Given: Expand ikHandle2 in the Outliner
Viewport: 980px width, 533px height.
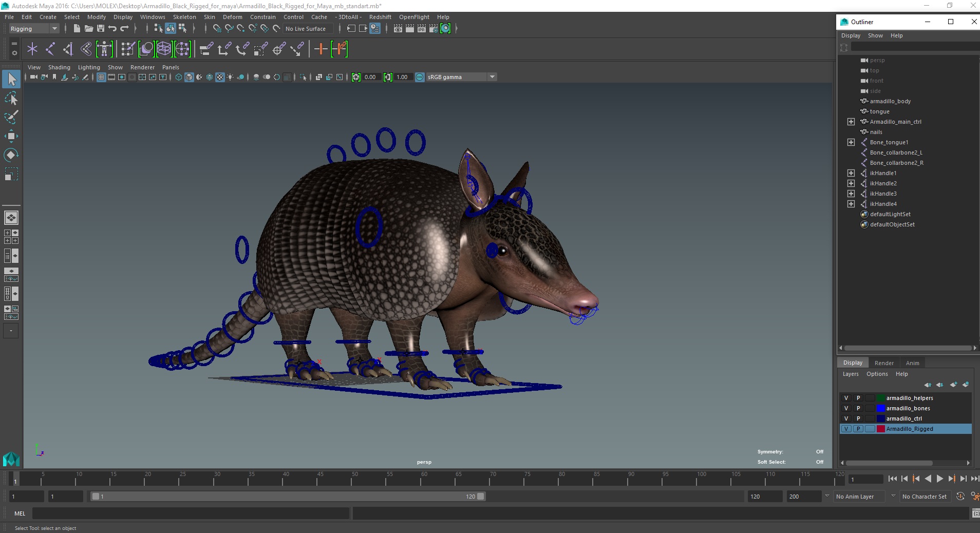Looking at the screenshot, I should (851, 183).
